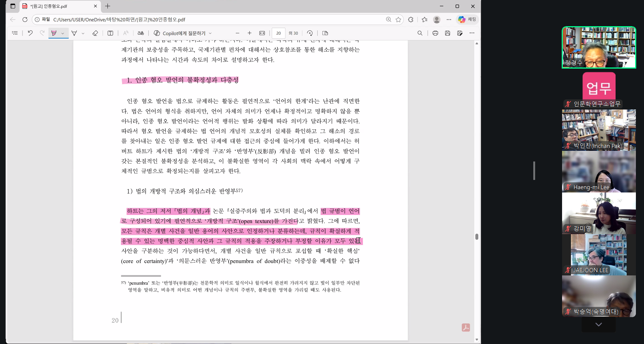Print the PDF document
The image size is (644, 344).
[x=435, y=33]
